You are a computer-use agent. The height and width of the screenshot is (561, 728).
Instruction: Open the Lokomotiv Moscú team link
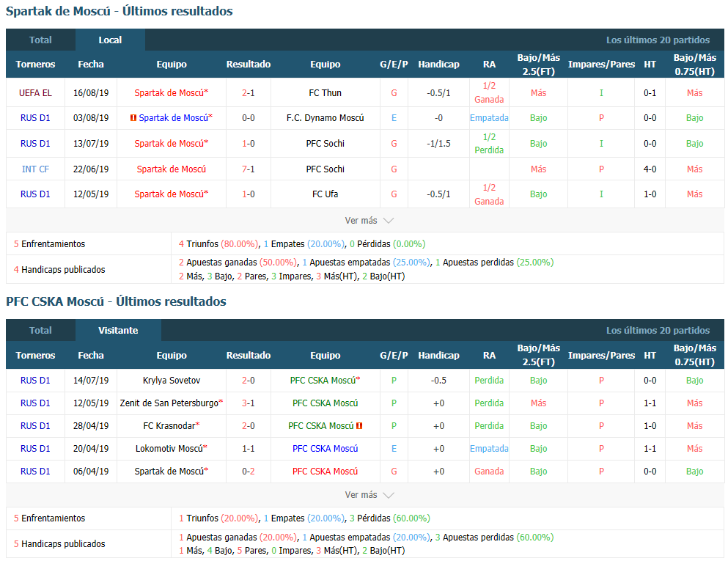(x=169, y=449)
